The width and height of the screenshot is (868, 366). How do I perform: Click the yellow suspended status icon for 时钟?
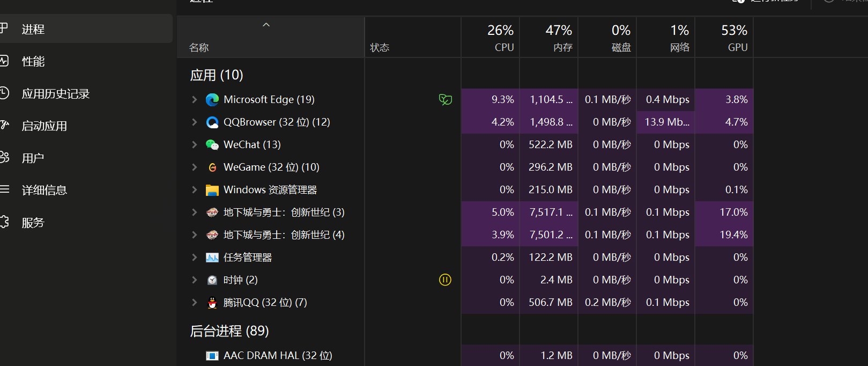[x=445, y=280]
